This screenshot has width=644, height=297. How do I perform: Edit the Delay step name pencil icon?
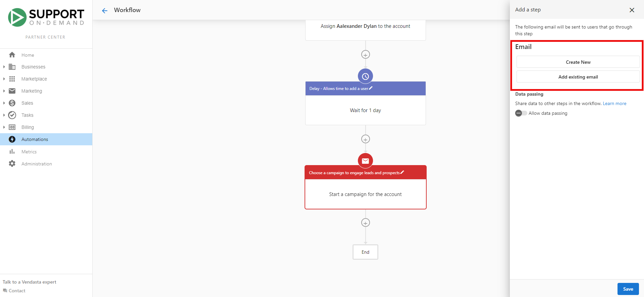point(371,88)
